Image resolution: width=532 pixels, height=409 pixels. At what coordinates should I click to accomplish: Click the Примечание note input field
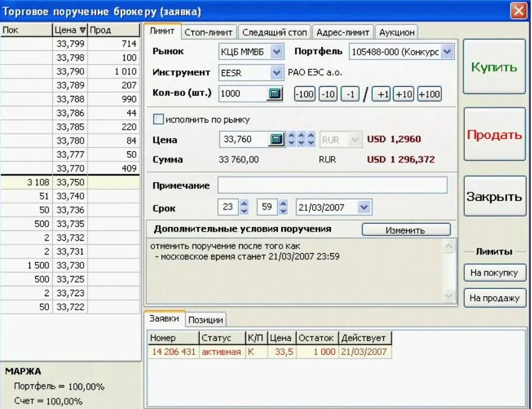(332, 185)
